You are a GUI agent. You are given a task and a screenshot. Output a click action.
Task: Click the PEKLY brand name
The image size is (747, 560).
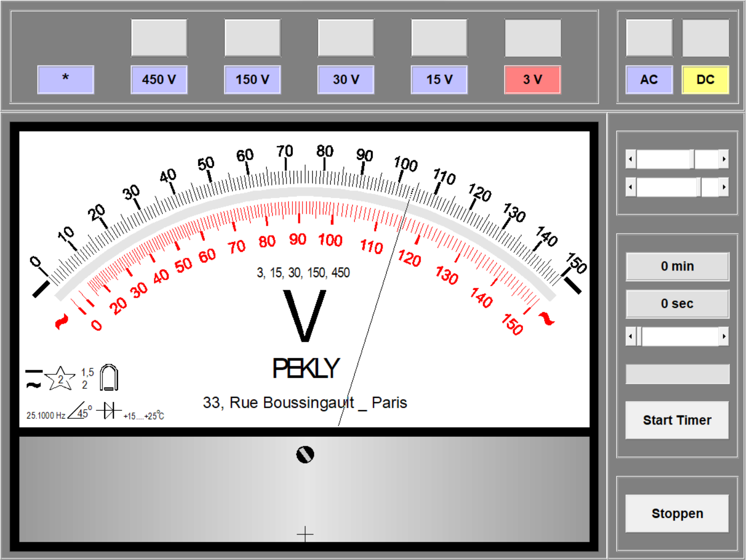point(305,368)
